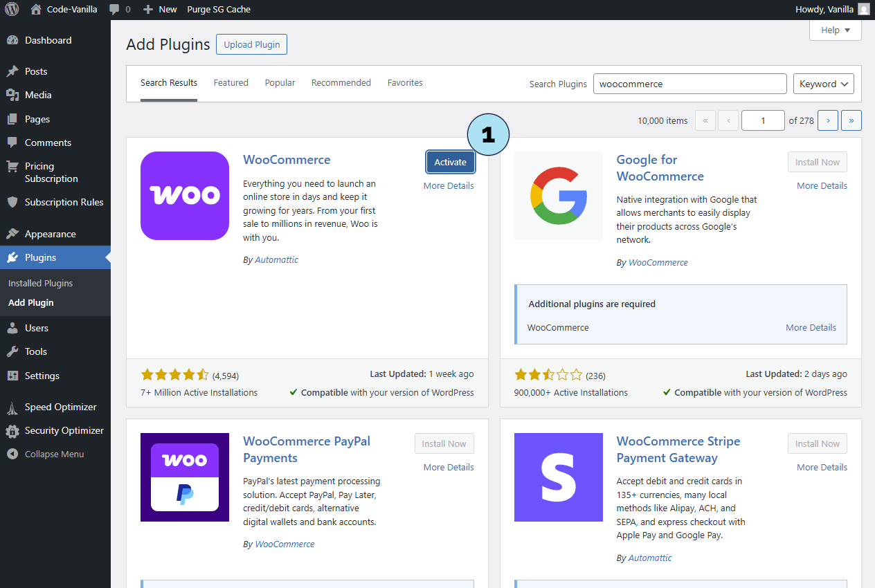Activate the WooCommerce plugin
The height and width of the screenshot is (588, 875).
450,163
